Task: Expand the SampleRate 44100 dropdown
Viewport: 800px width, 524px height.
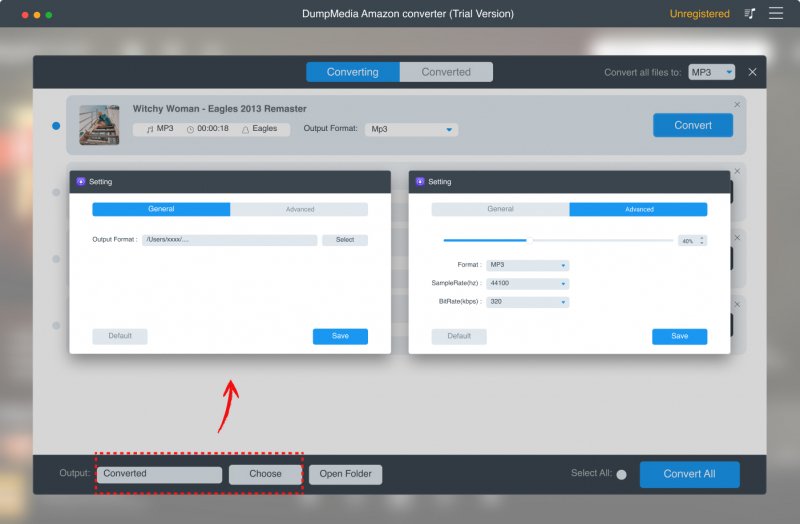Action: (528, 283)
